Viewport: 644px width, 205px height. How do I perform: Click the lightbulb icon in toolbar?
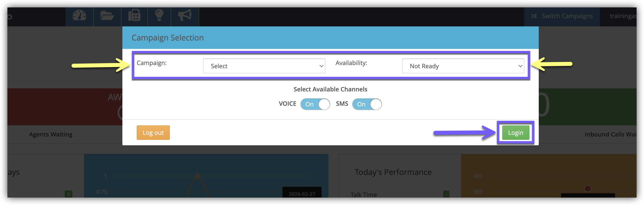coord(159,16)
